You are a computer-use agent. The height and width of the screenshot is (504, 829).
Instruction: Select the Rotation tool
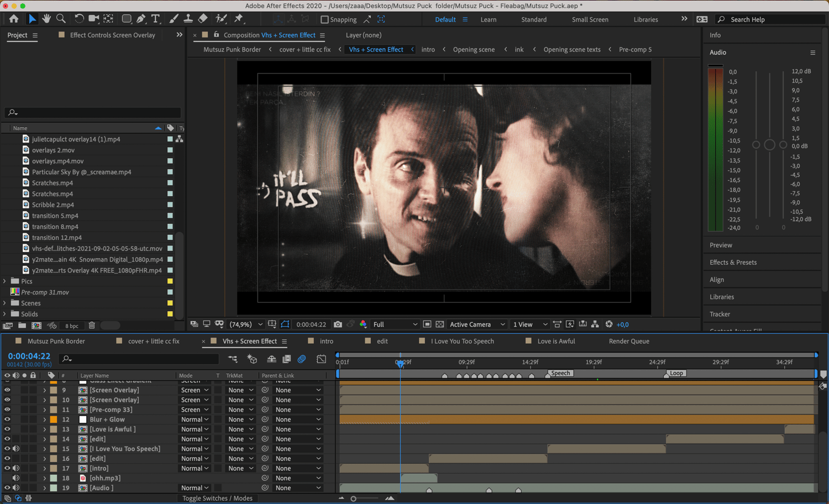click(x=79, y=19)
